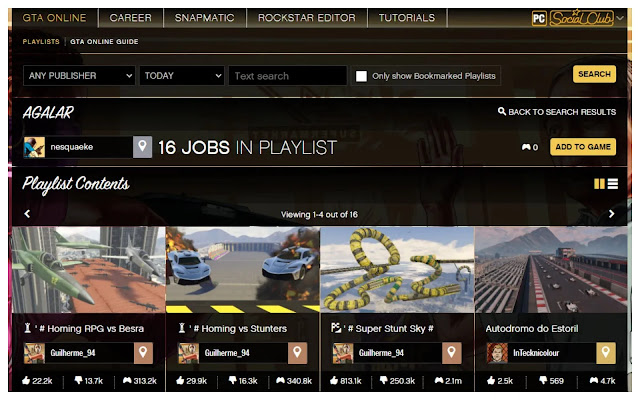Image resolution: width=640 pixels, height=400 pixels.
Task: Like Autodromo do Estoril (2.5k thumbs up)
Action: tap(491, 381)
